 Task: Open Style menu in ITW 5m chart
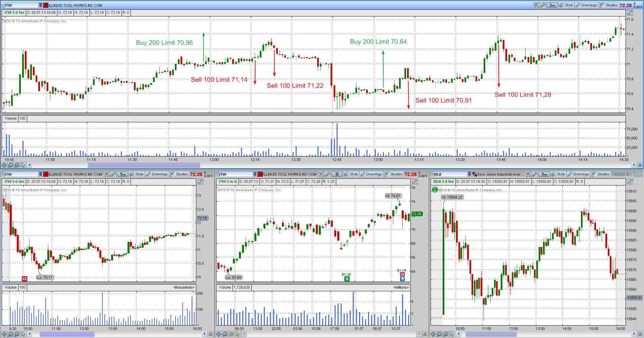click(137, 174)
